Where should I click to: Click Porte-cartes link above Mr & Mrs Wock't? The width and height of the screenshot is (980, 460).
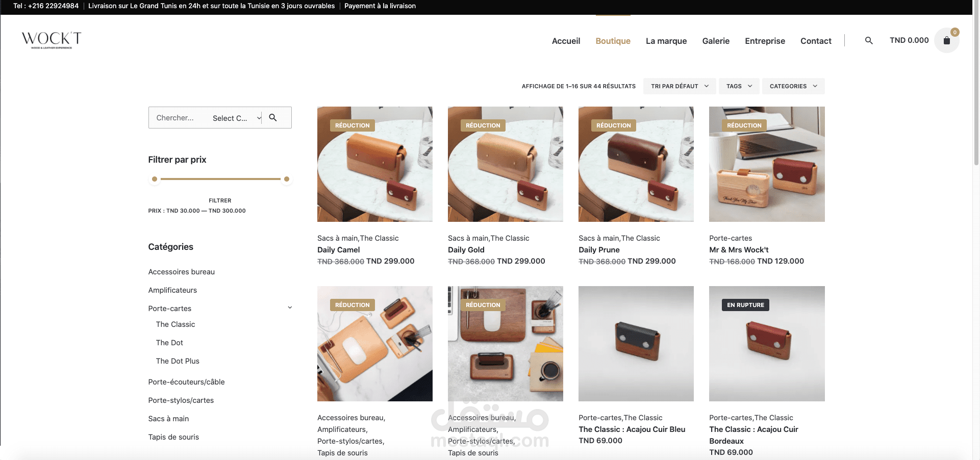pyautogui.click(x=731, y=238)
